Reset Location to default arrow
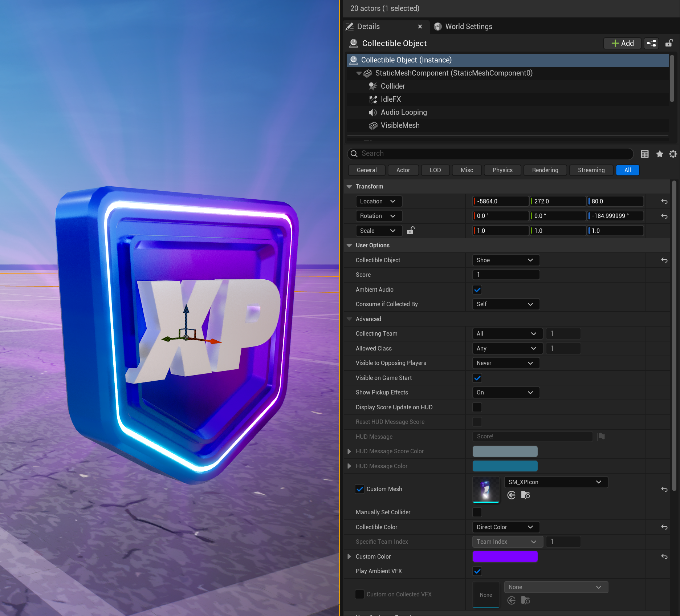 click(x=664, y=201)
